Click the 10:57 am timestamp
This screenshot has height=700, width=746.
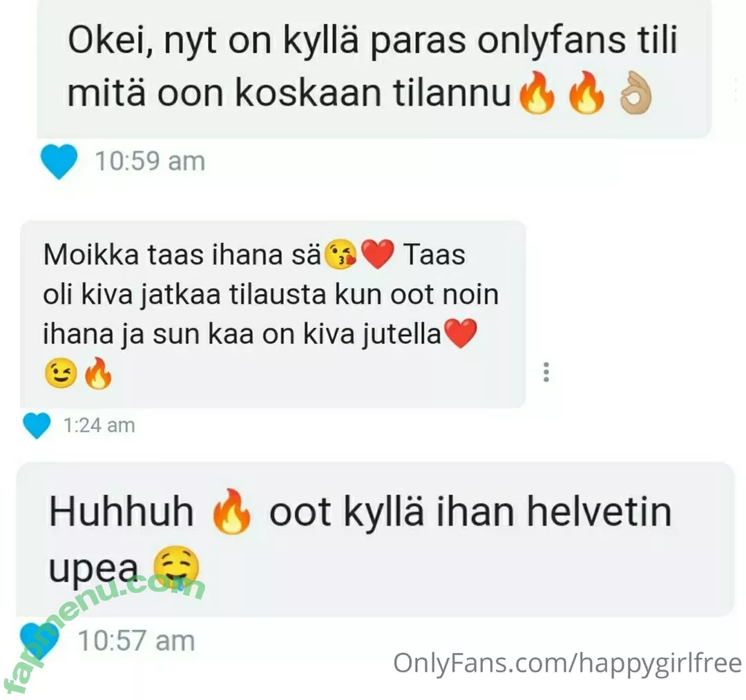pyautogui.click(x=137, y=641)
